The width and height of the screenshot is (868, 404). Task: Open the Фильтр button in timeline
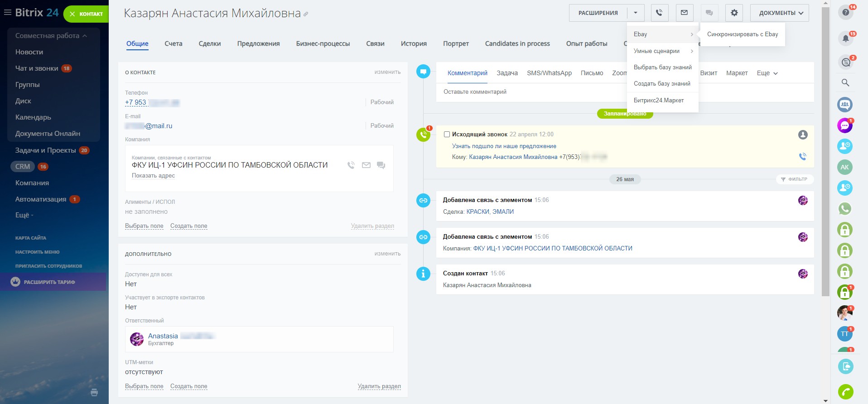pyautogui.click(x=795, y=179)
